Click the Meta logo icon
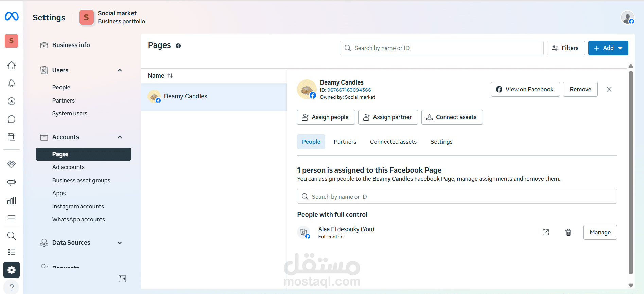644x294 pixels. point(12,16)
